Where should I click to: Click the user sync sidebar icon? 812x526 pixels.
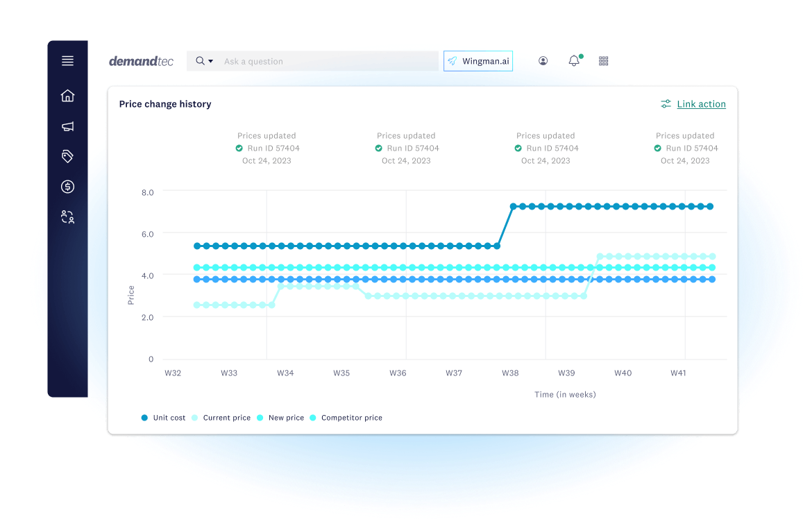pyautogui.click(x=67, y=217)
